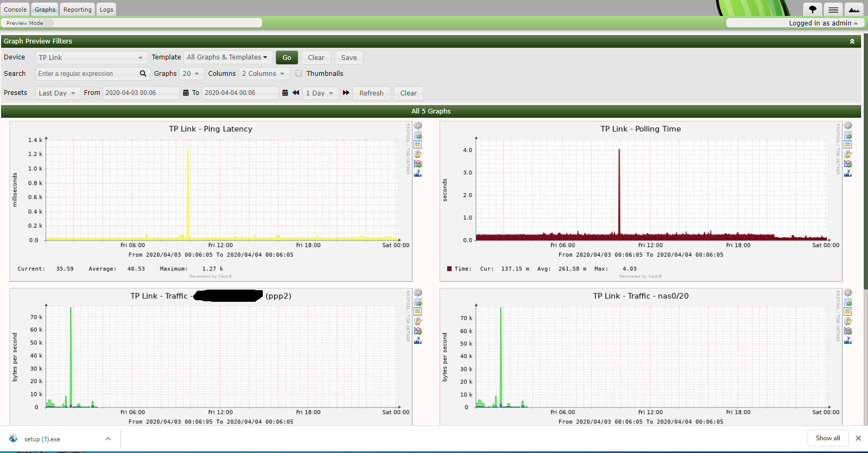Switch to the Graphs tab
Screen dimensions: 868x453
(45, 10)
